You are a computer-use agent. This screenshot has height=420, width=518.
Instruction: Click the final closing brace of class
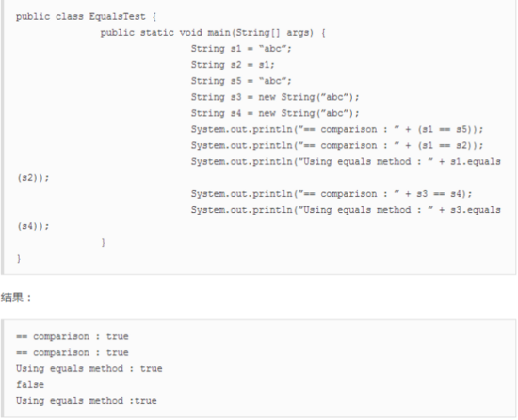(19, 259)
